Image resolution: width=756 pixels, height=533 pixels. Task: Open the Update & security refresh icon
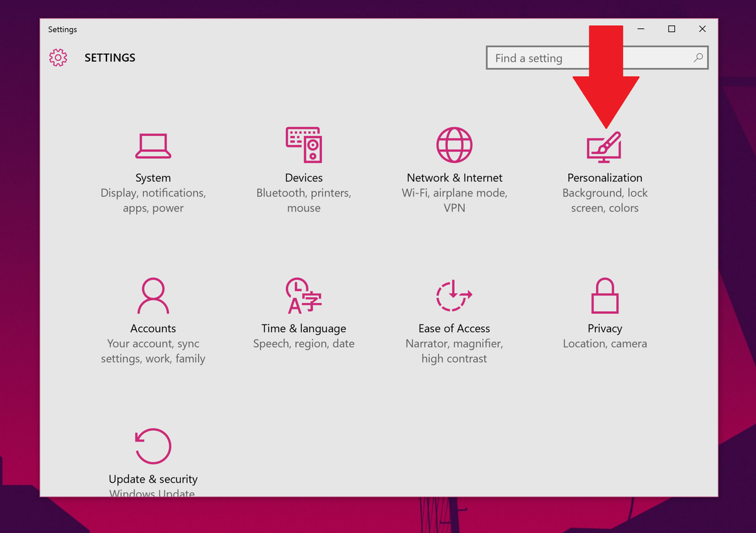[152, 445]
